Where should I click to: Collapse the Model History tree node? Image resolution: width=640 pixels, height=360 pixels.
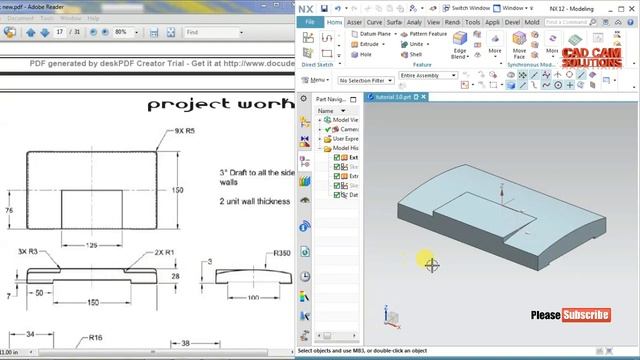[320, 148]
